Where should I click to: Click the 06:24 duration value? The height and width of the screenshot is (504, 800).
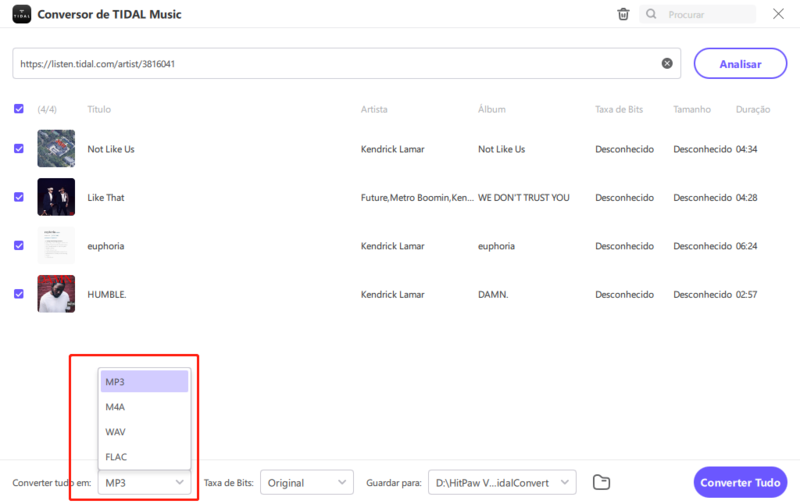746,246
